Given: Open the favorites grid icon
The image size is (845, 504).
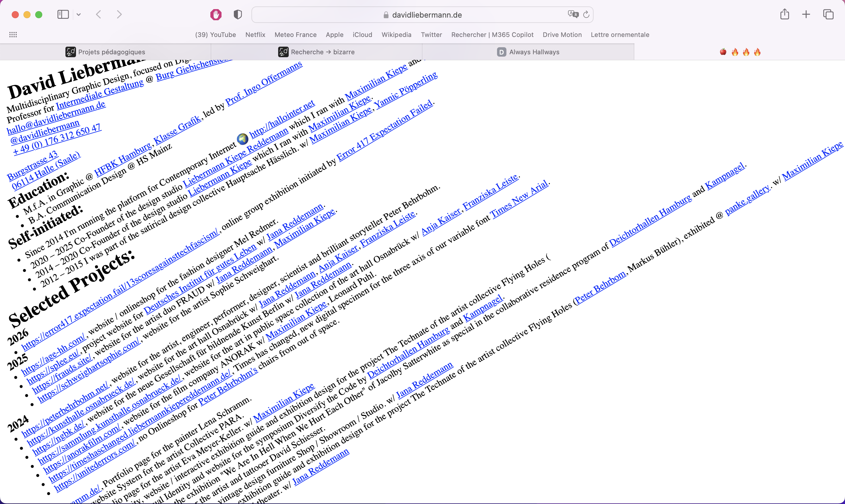Looking at the screenshot, I should click(x=13, y=35).
